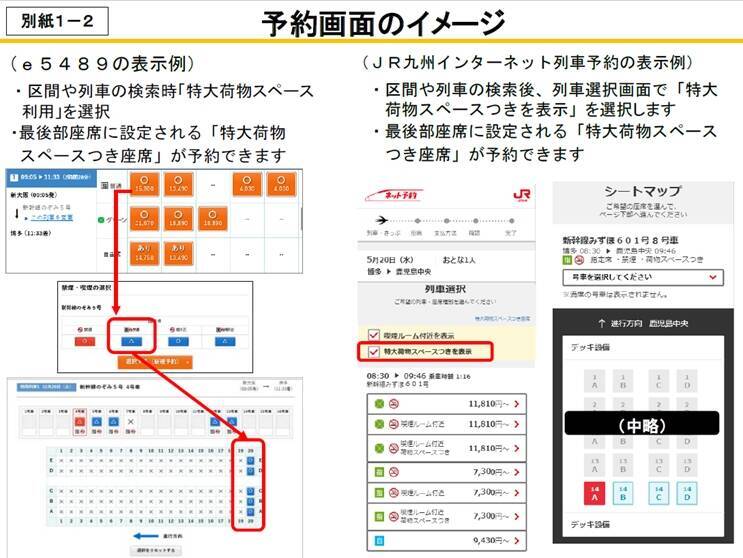The image size is (743, 558).
Task: Pick seat 20A on the Nozomi seat chart
Action: (251, 512)
